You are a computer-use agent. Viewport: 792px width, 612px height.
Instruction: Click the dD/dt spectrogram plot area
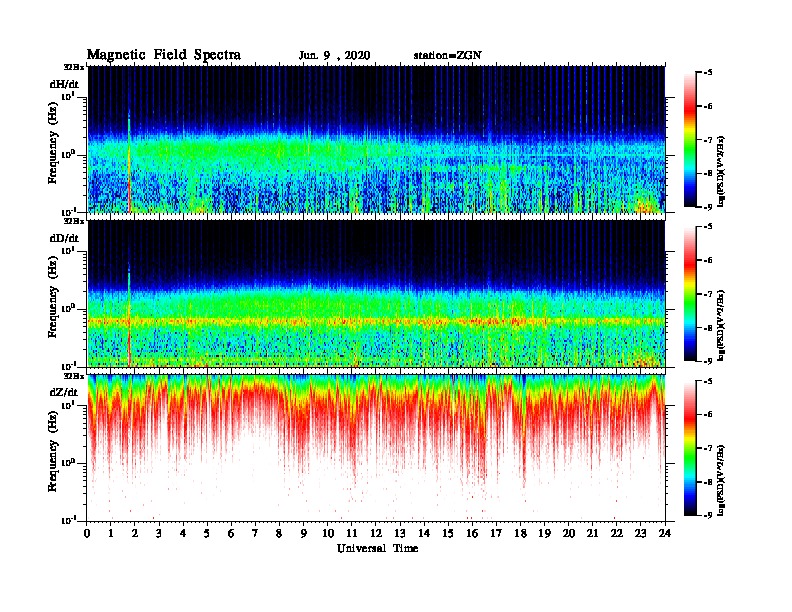[x=376, y=293]
